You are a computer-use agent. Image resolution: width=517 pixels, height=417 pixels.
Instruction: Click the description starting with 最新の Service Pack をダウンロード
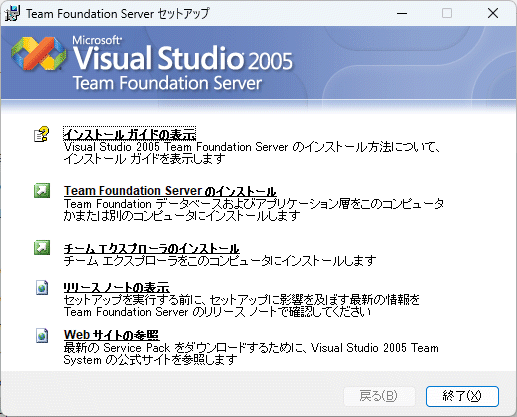[x=251, y=354]
